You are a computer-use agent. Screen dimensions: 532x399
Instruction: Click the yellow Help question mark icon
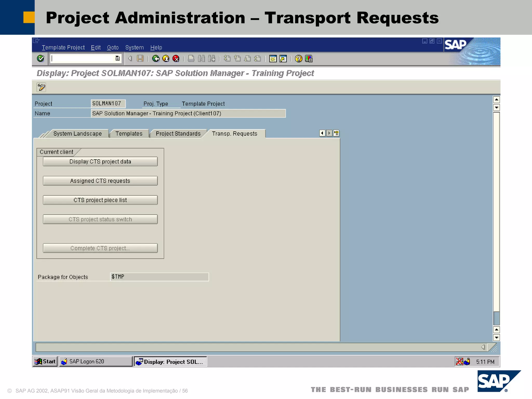click(299, 59)
